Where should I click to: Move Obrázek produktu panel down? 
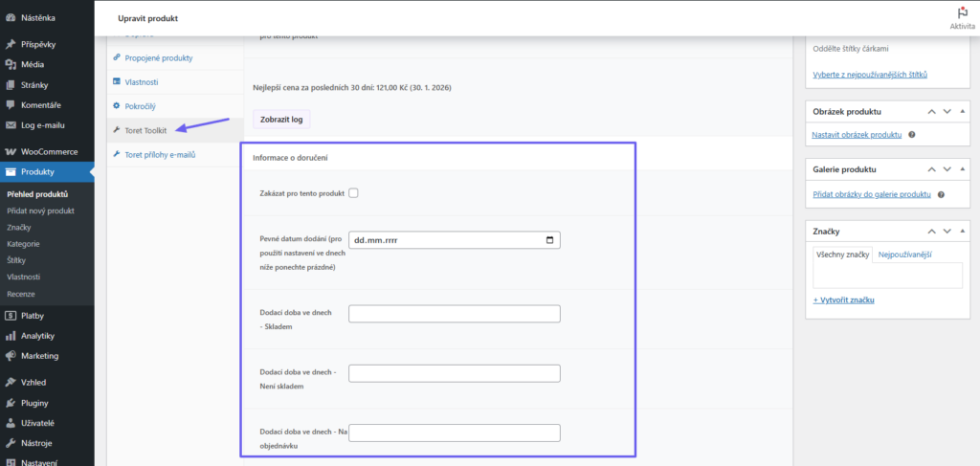pos(947,112)
